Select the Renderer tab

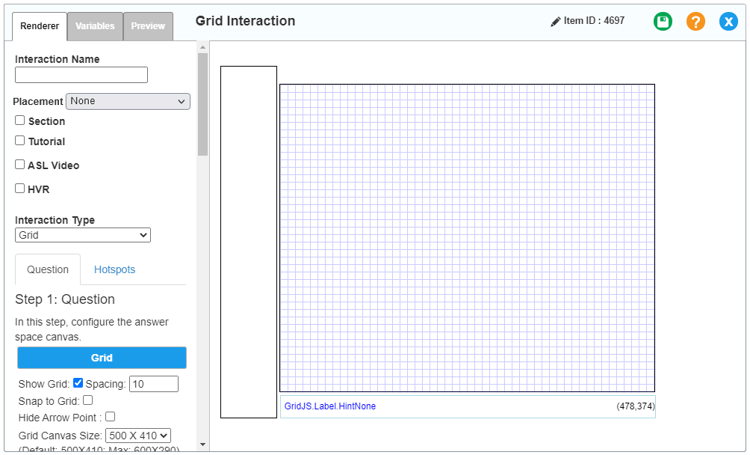(39, 26)
